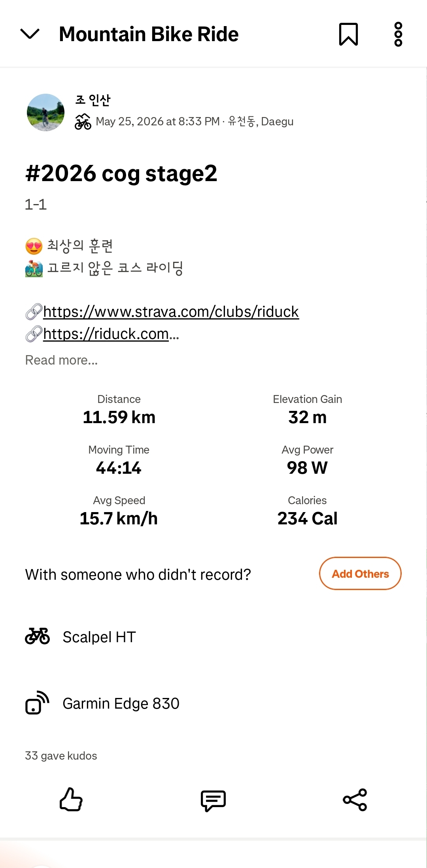
Task: Tap the Avg Power 98 W stat
Action: [x=307, y=460]
